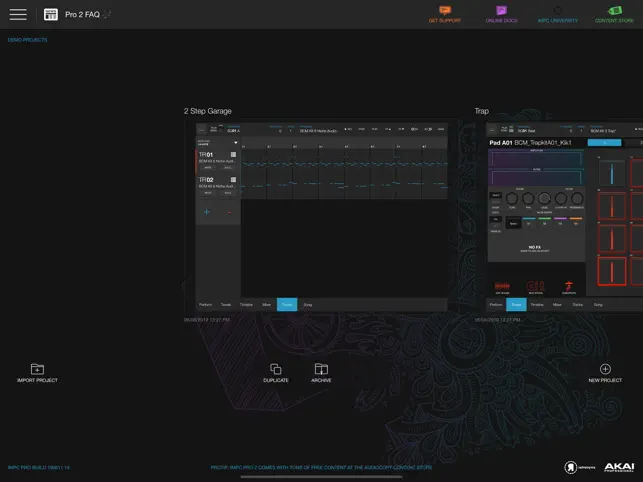Archive the selected project
Screen dimensions: 643x482
321,373
